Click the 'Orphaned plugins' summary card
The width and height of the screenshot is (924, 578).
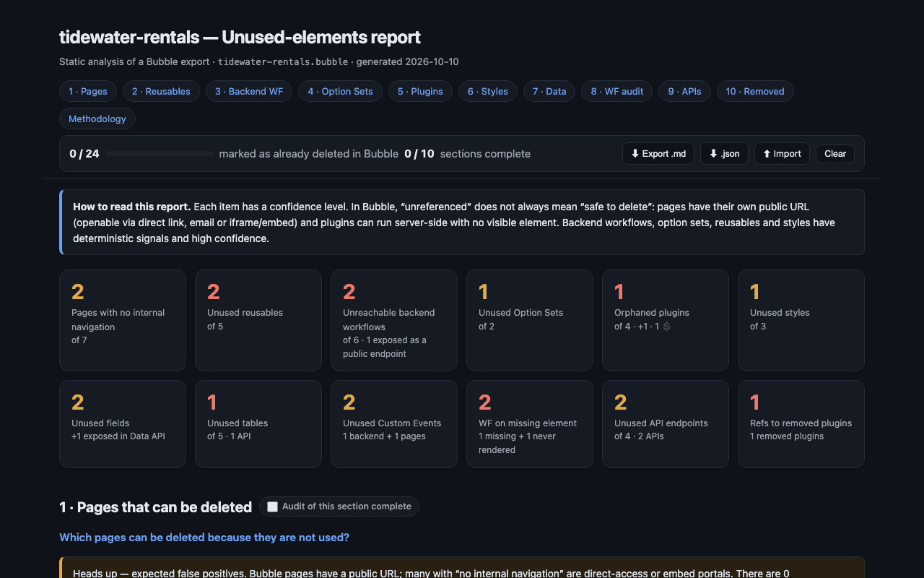pyautogui.click(x=666, y=320)
